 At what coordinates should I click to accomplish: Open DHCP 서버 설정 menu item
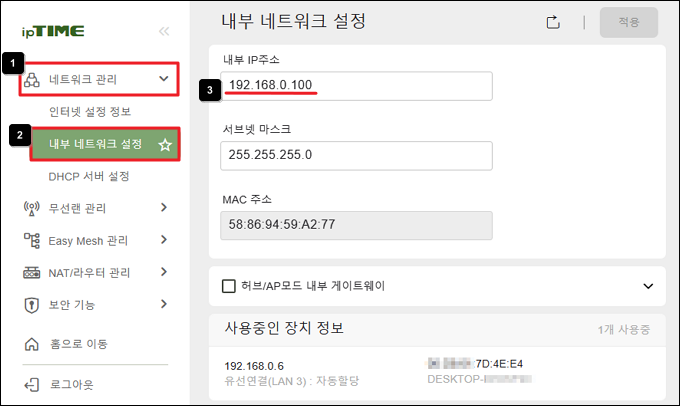89,177
